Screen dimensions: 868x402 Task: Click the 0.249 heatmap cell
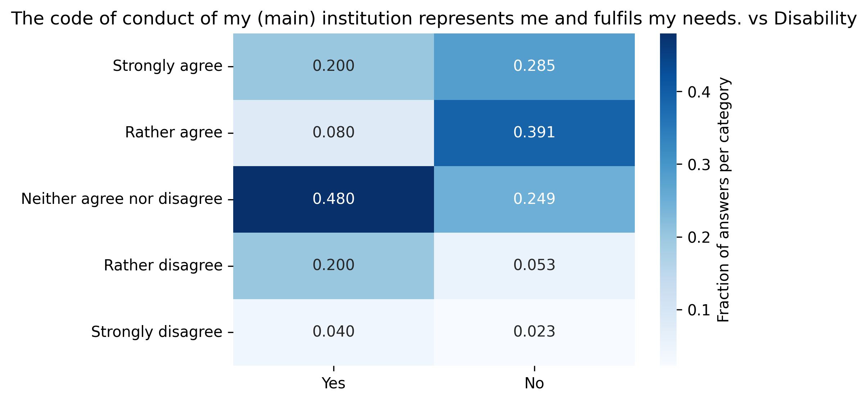[x=534, y=199]
